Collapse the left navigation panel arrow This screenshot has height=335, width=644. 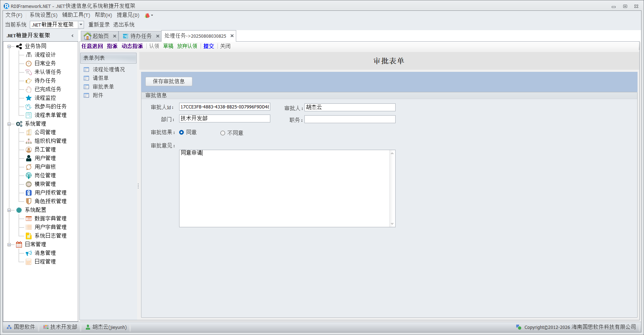coord(73,36)
